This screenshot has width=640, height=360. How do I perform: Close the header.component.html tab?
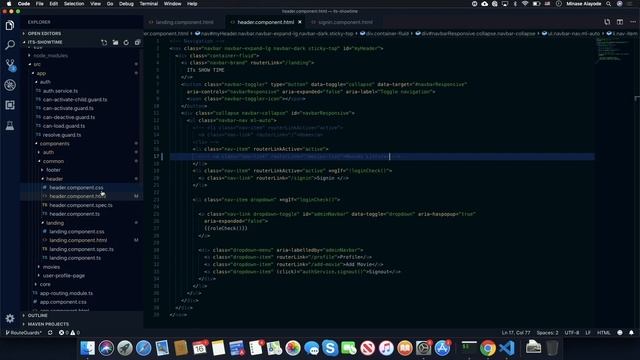point(300,22)
